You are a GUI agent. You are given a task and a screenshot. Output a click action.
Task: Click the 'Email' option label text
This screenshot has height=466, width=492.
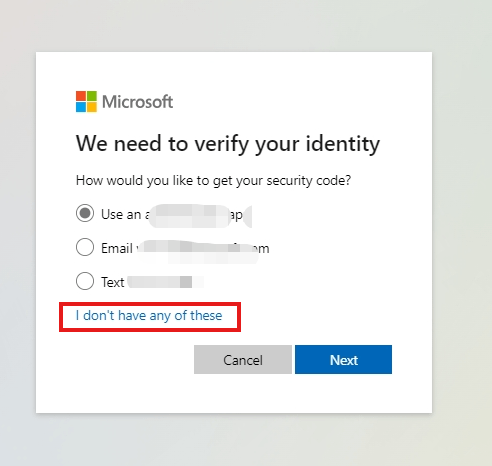click(117, 248)
